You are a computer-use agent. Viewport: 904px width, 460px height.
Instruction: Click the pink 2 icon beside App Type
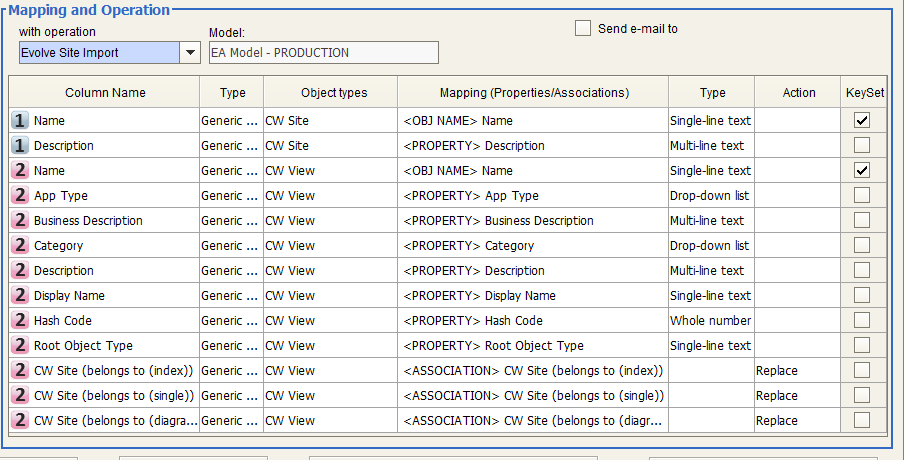[20, 195]
